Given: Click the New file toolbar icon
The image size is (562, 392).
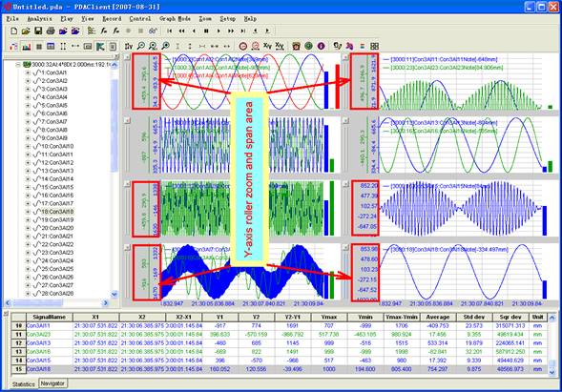Looking at the screenshot, I should coord(14,31).
